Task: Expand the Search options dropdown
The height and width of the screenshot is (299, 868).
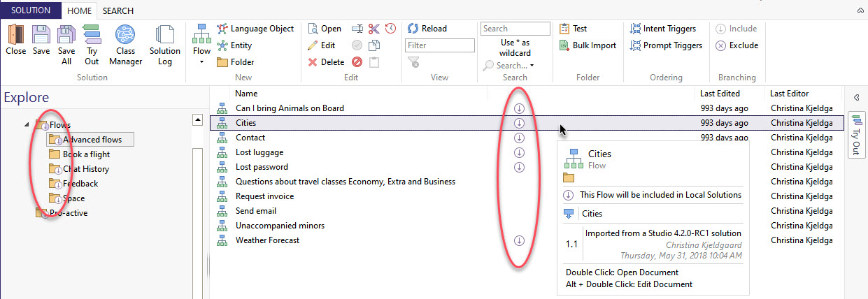Action: click(x=532, y=66)
